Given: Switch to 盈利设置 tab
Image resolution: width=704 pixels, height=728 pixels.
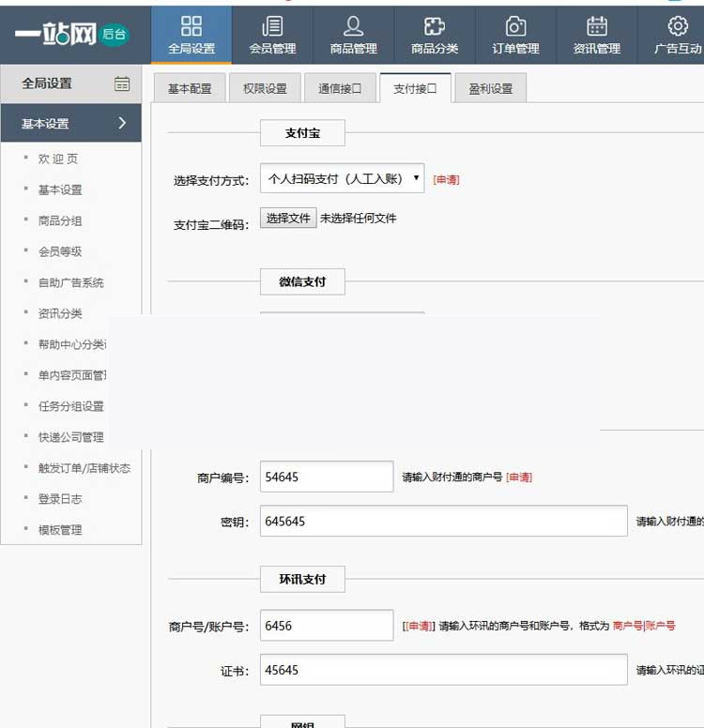Looking at the screenshot, I should click(x=491, y=89).
